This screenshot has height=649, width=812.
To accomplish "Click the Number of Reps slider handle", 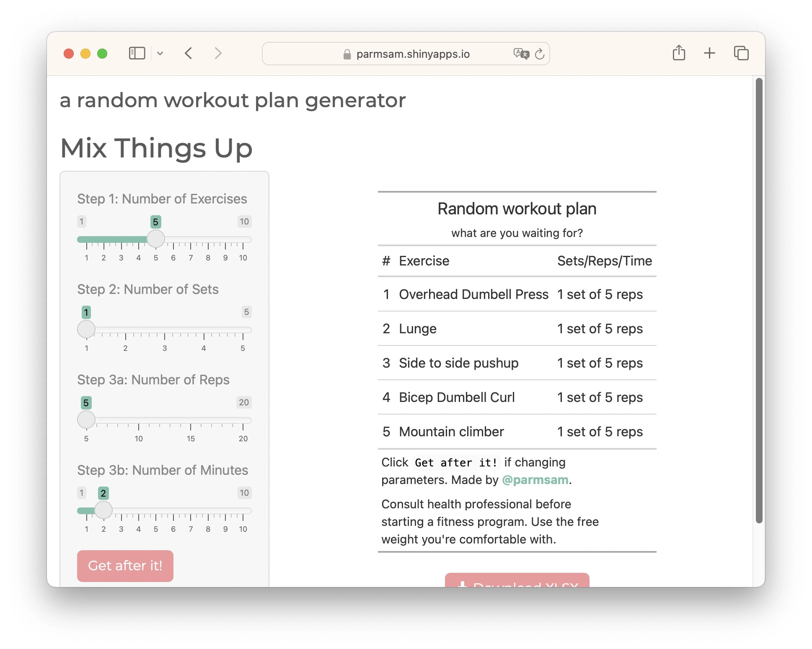I will 86,420.
